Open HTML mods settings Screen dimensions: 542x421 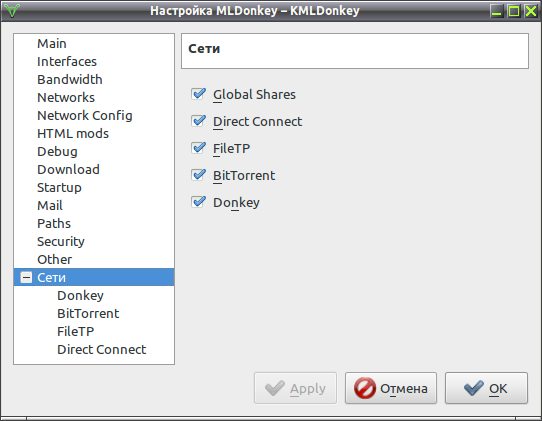(73, 133)
